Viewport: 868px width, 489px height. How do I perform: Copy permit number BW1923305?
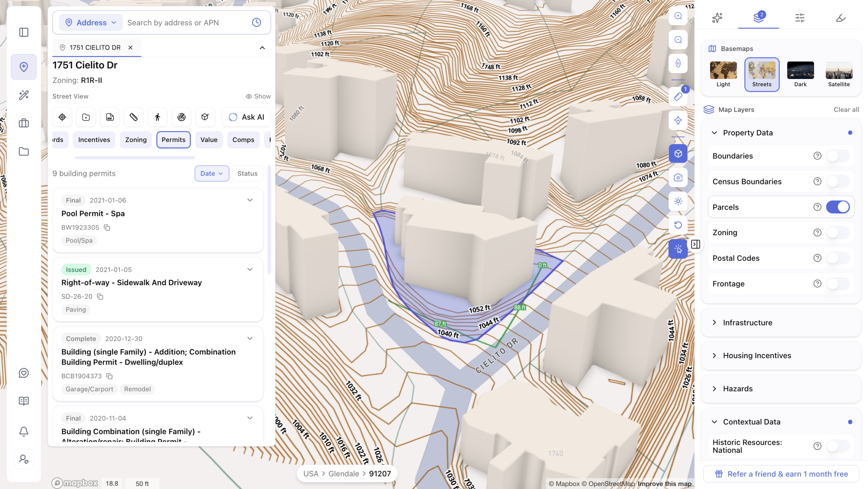pos(107,228)
